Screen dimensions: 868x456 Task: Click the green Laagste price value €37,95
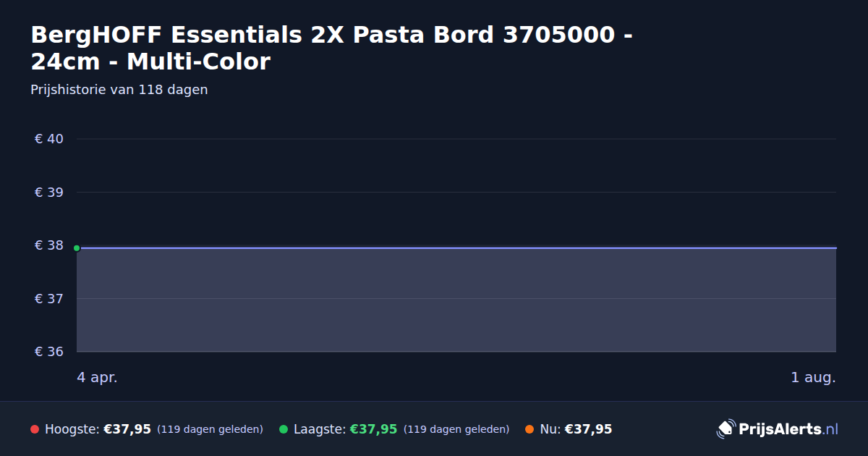(373, 429)
